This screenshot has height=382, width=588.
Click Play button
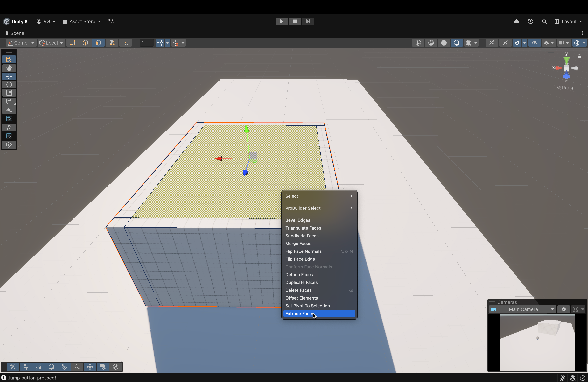coord(282,22)
